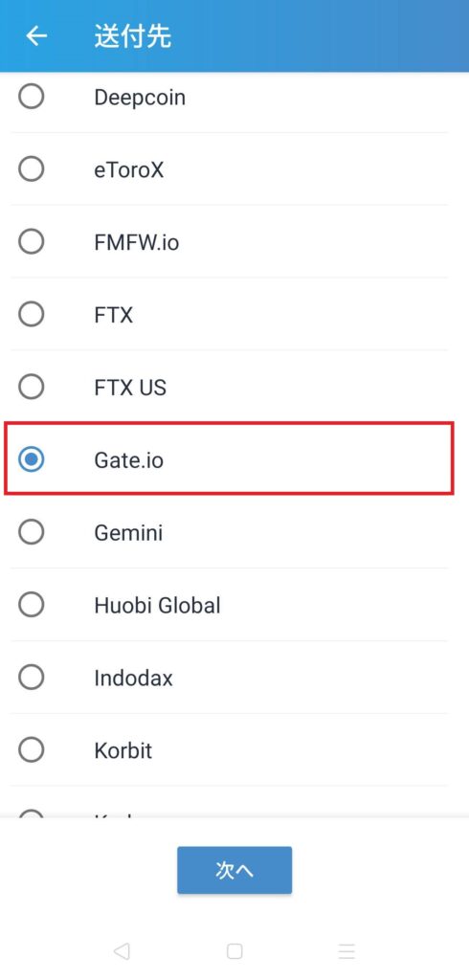Tap the Korbit exchange name text
Screen dimensions: 469x980
coord(123,750)
